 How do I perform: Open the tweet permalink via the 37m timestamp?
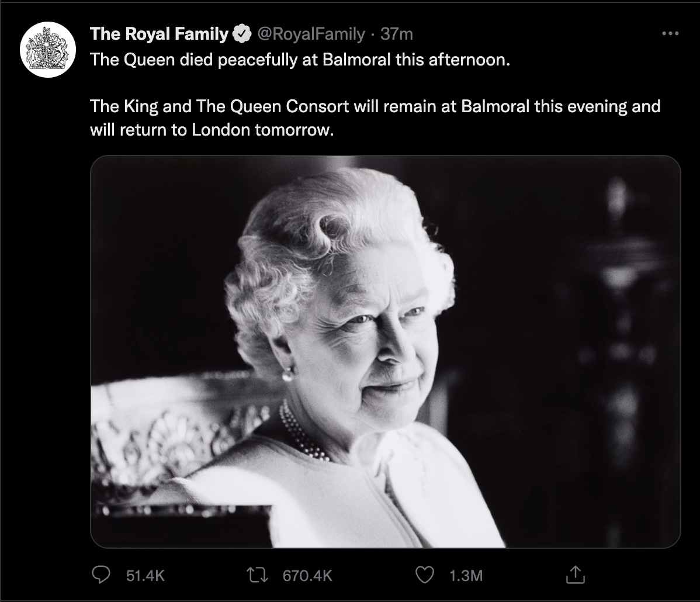click(x=397, y=33)
